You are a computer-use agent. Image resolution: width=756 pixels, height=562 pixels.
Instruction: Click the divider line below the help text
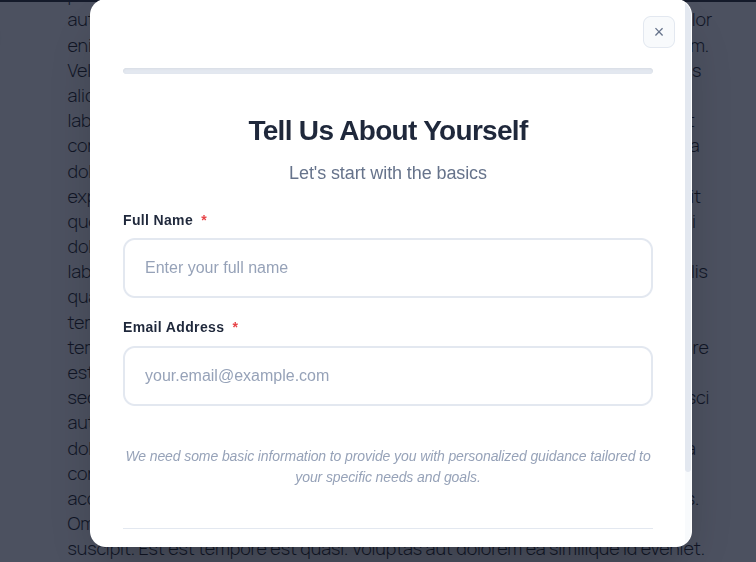pyautogui.click(x=388, y=529)
